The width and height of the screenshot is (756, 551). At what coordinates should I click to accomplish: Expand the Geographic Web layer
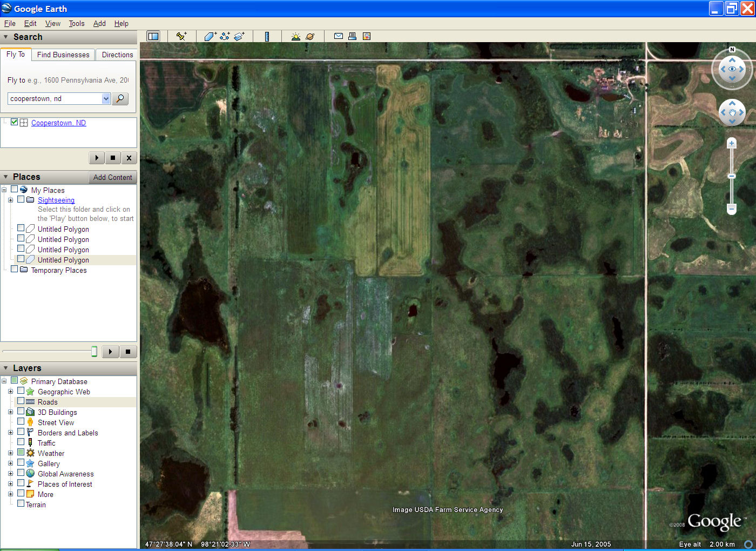tap(10, 391)
